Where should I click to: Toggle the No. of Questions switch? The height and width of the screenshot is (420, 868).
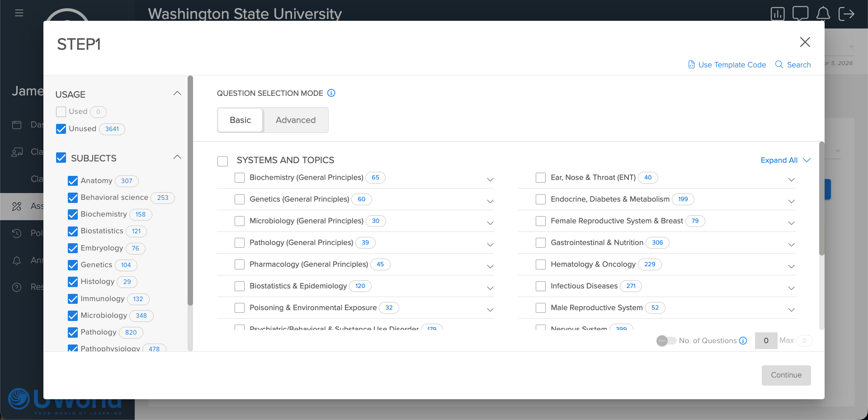[x=666, y=341]
